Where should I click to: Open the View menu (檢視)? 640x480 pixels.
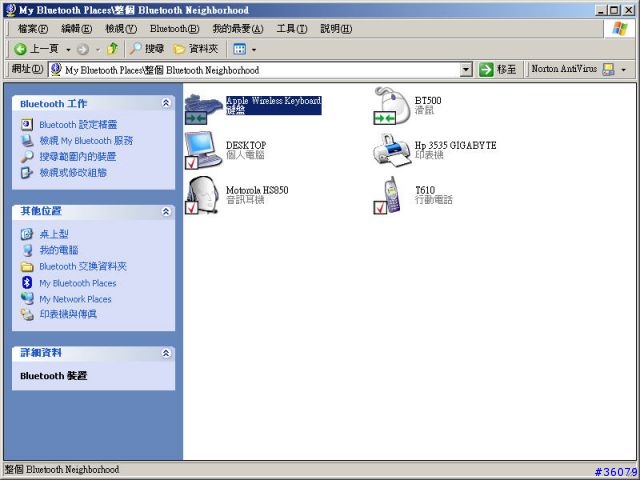click(121, 29)
